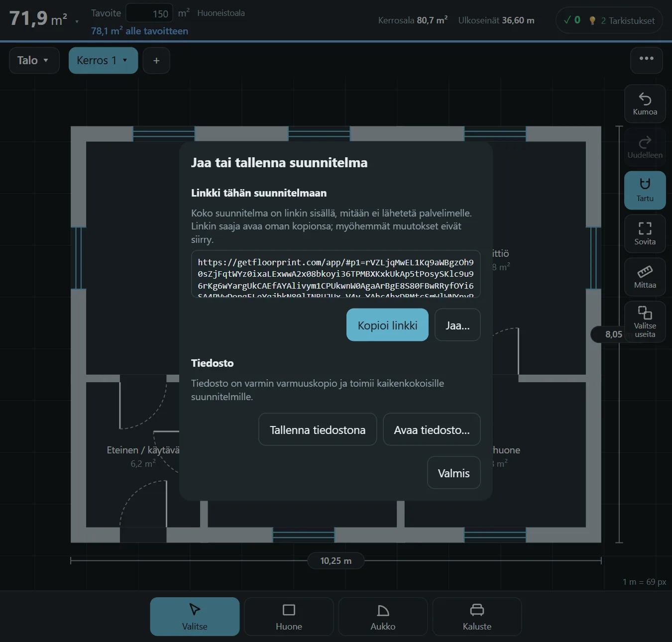Image resolution: width=672 pixels, height=642 pixels.
Task: Click the Huoneistoala label
Action: pos(221,13)
